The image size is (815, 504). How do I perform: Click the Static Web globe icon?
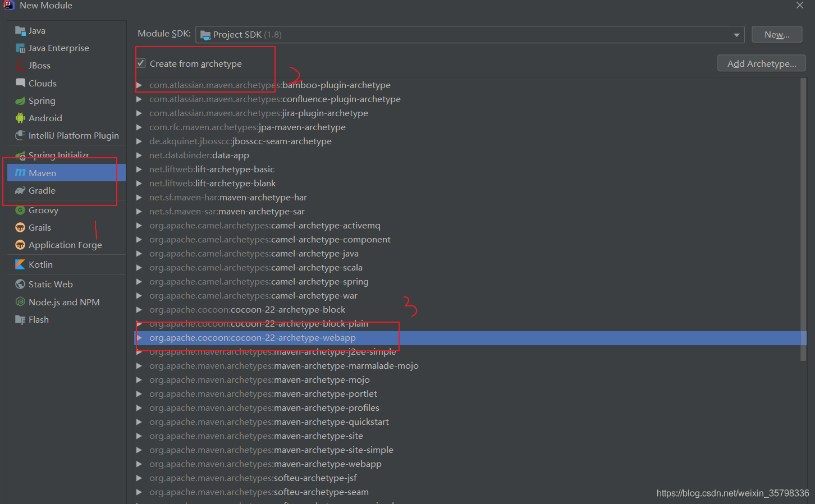[x=20, y=284]
